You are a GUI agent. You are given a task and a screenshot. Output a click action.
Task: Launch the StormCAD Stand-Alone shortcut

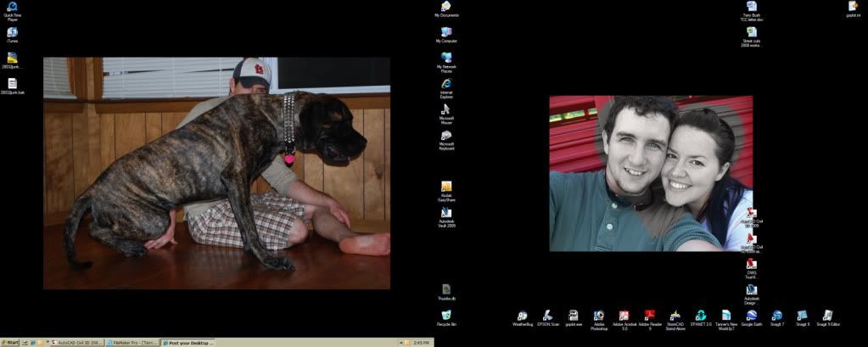click(x=675, y=321)
